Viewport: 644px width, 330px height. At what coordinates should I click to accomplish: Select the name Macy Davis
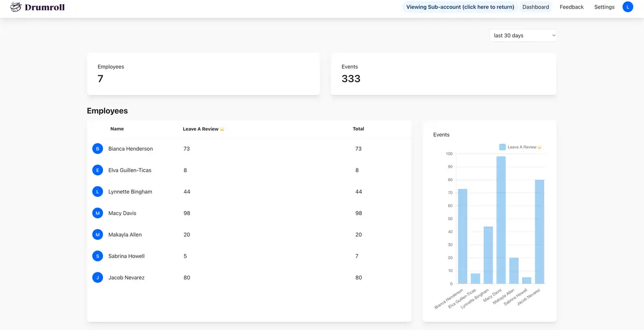pyautogui.click(x=122, y=213)
